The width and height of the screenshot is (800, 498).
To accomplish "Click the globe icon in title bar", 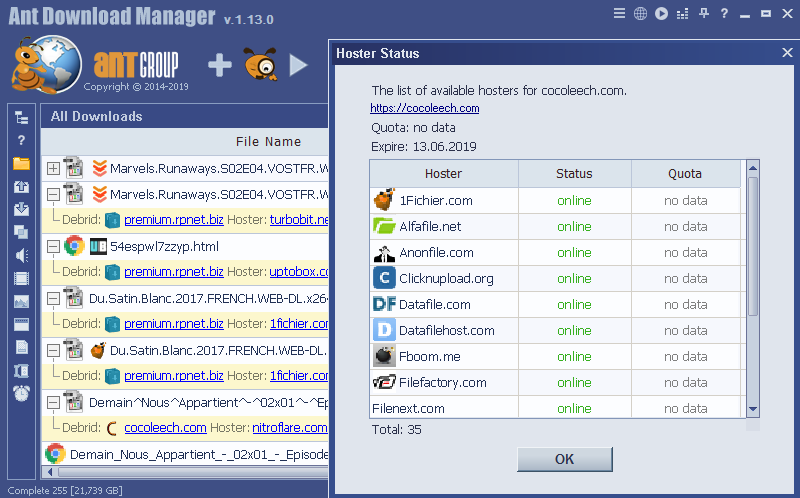I will tap(640, 14).
